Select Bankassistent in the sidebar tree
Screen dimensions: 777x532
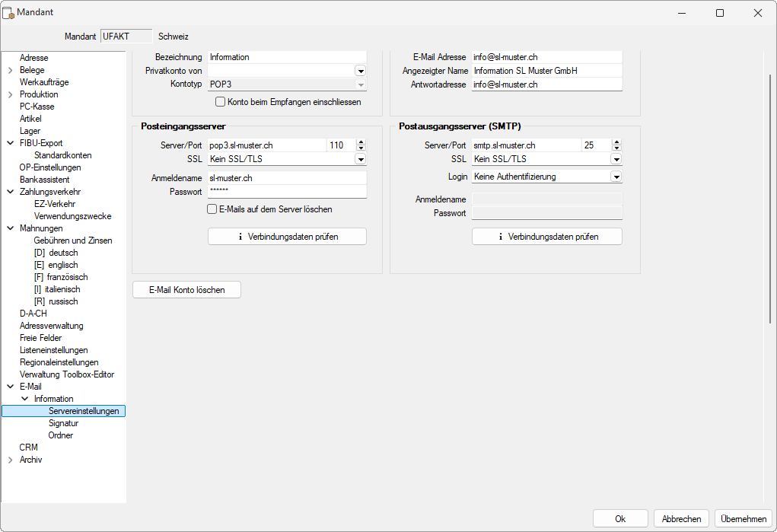pyautogui.click(x=44, y=180)
